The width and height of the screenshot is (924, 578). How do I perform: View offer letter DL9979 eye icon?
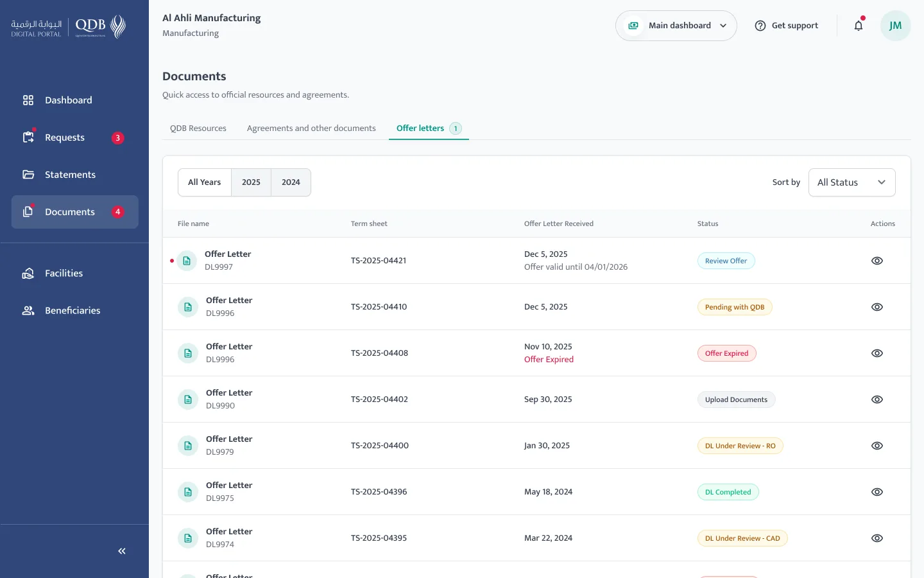pos(877,446)
